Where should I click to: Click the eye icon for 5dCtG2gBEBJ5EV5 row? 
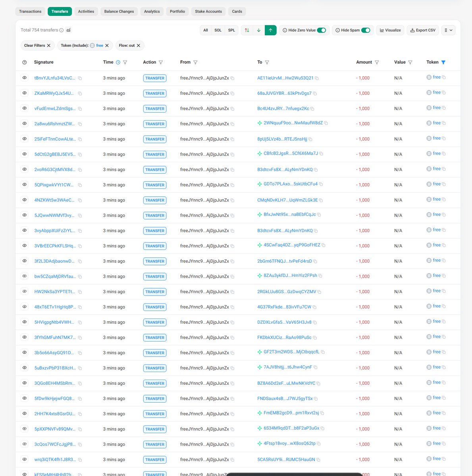coord(25,154)
